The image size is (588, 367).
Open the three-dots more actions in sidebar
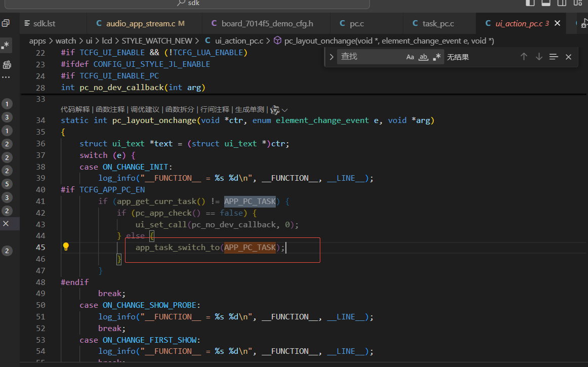(6, 77)
